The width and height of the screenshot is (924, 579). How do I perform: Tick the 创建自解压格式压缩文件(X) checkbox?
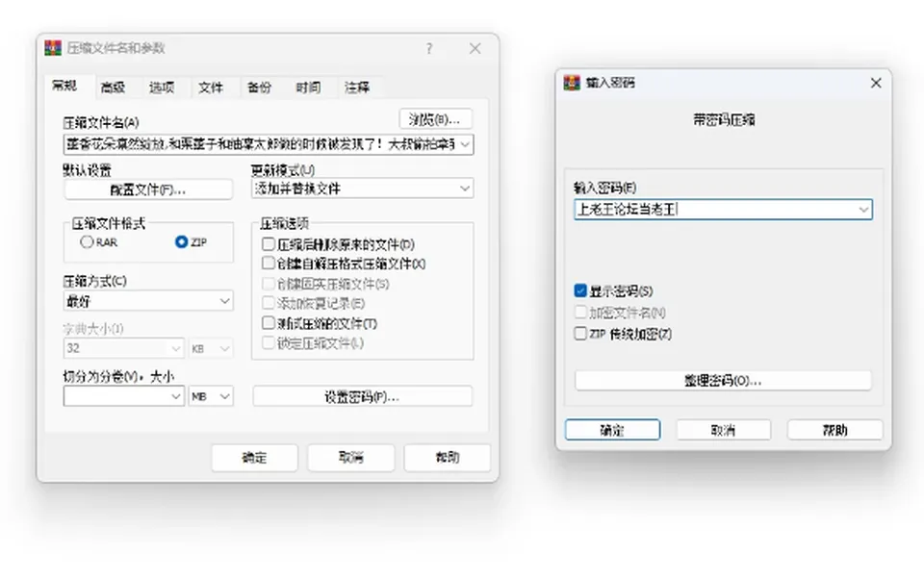coord(269,263)
